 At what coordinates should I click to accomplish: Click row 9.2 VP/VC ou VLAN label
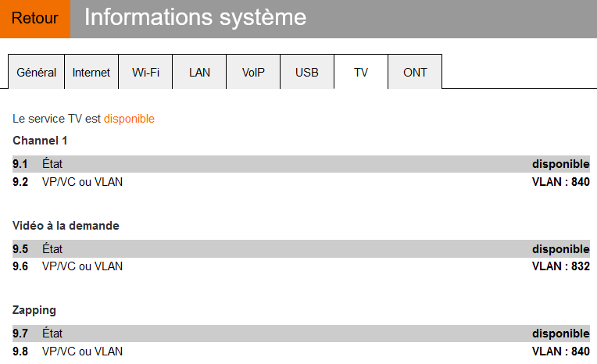tap(82, 182)
